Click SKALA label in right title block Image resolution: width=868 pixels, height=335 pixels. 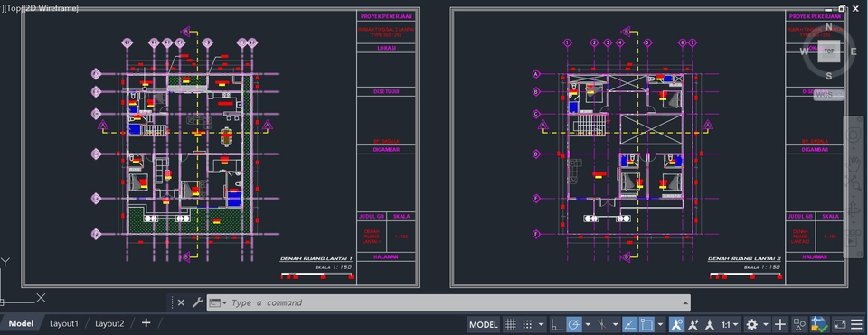coord(830,216)
